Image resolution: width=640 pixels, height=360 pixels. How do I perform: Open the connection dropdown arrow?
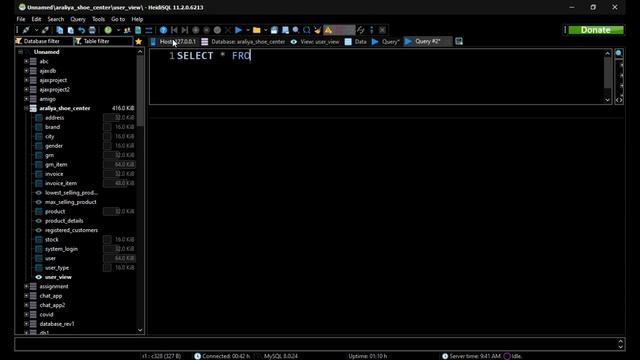pyautogui.click(x=36, y=30)
